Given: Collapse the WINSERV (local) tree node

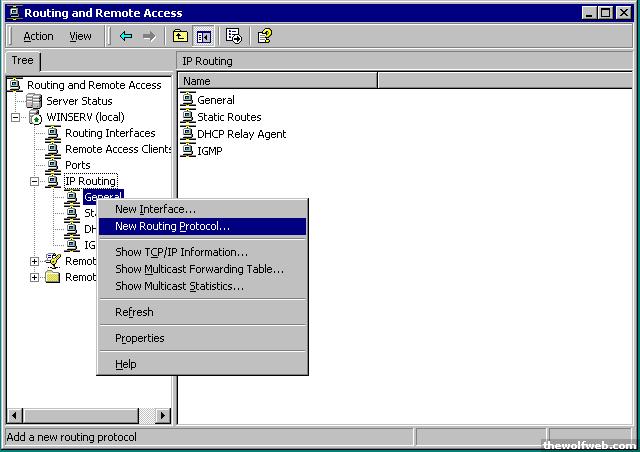Looking at the screenshot, I should click(16, 117).
